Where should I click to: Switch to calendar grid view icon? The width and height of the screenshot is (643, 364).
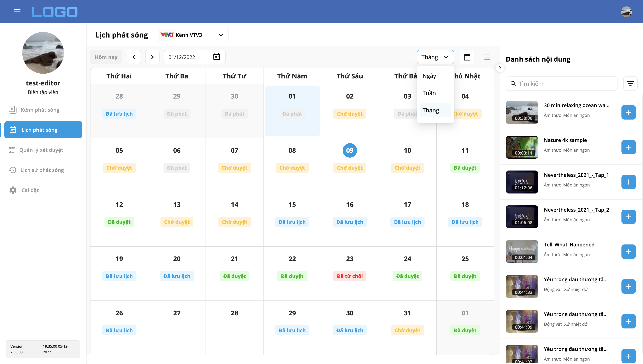pyautogui.click(x=467, y=57)
